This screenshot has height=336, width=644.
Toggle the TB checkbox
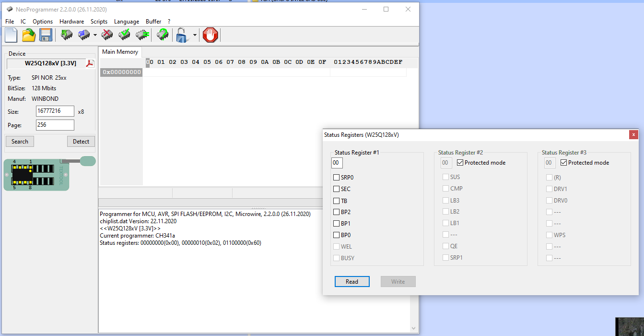pyautogui.click(x=336, y=201)
